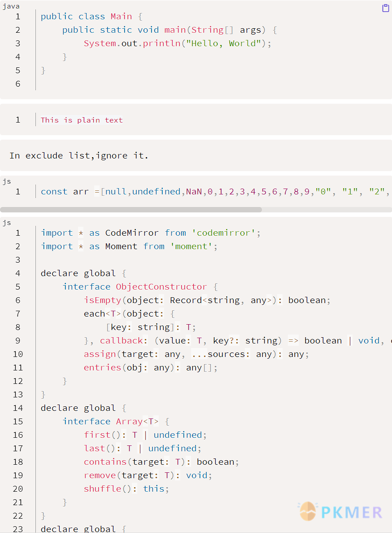The width and height of the screenshot is (392, 533).
Task: Click the "const" keyword in the array line
Action: point(54,191)
